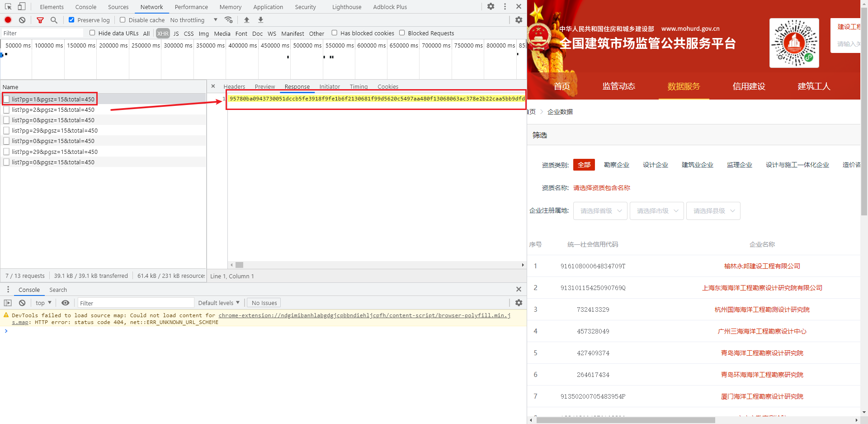This screenshot has width=868, height=424.
Task: Toggle the device toolbar icon
Action: pos(22,7)
